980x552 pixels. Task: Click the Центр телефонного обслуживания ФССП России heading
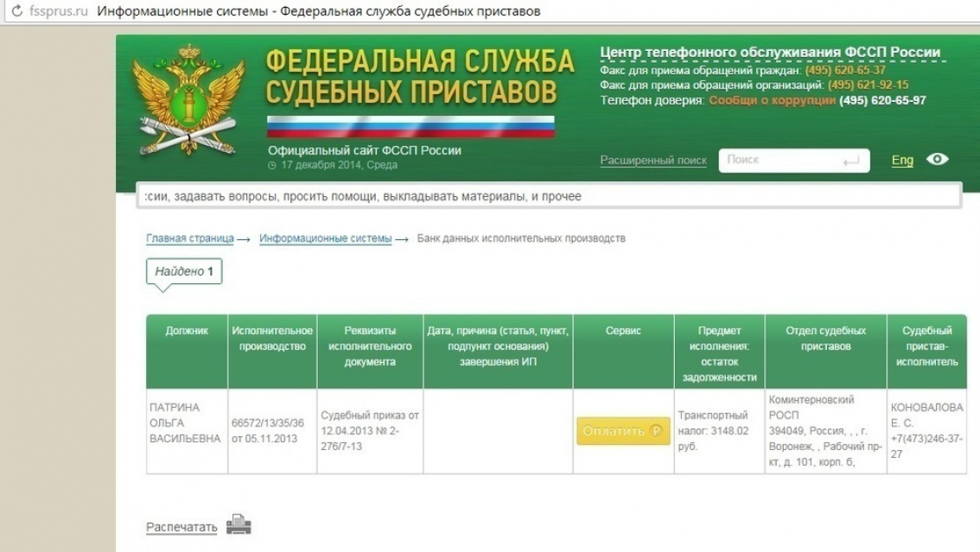770,53
